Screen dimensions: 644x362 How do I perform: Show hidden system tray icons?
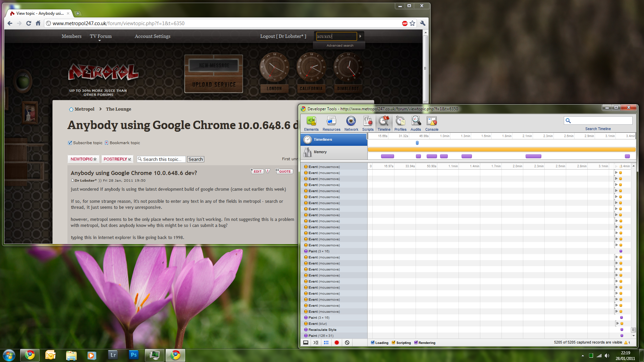[583, 356]
